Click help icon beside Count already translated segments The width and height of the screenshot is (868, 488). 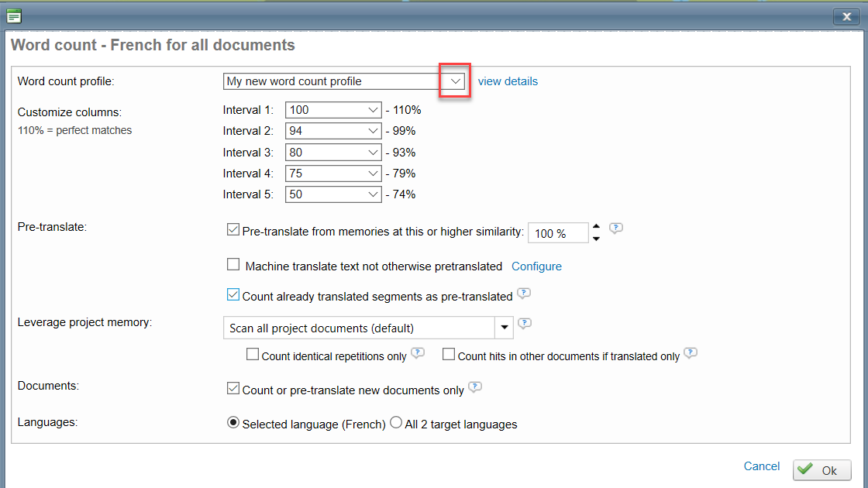pyautogui.click(x=524, y=294)
